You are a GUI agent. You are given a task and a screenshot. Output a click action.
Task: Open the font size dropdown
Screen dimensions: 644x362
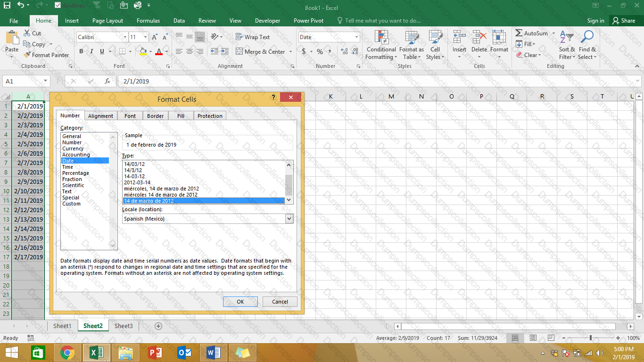coord(145,37)
